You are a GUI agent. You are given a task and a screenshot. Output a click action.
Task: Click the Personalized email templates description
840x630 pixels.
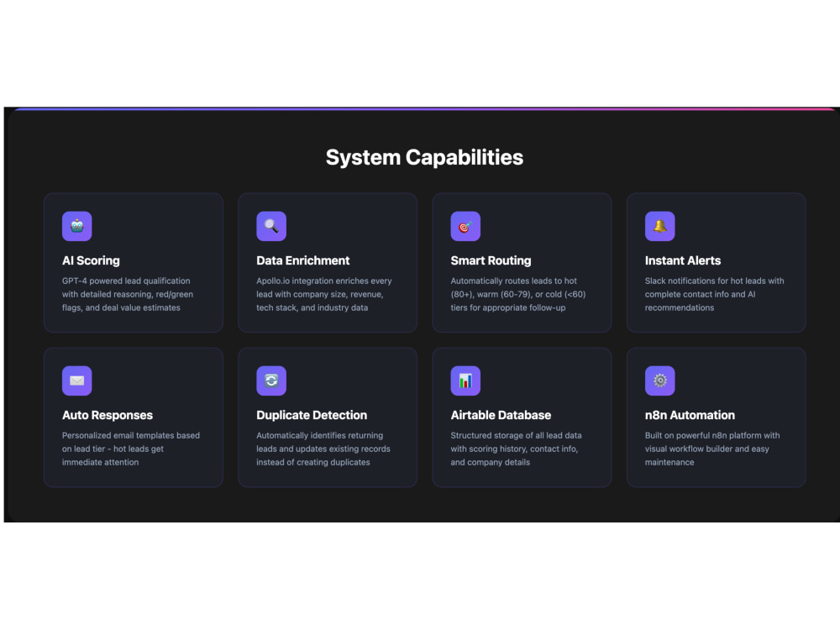tap(131, 449)
